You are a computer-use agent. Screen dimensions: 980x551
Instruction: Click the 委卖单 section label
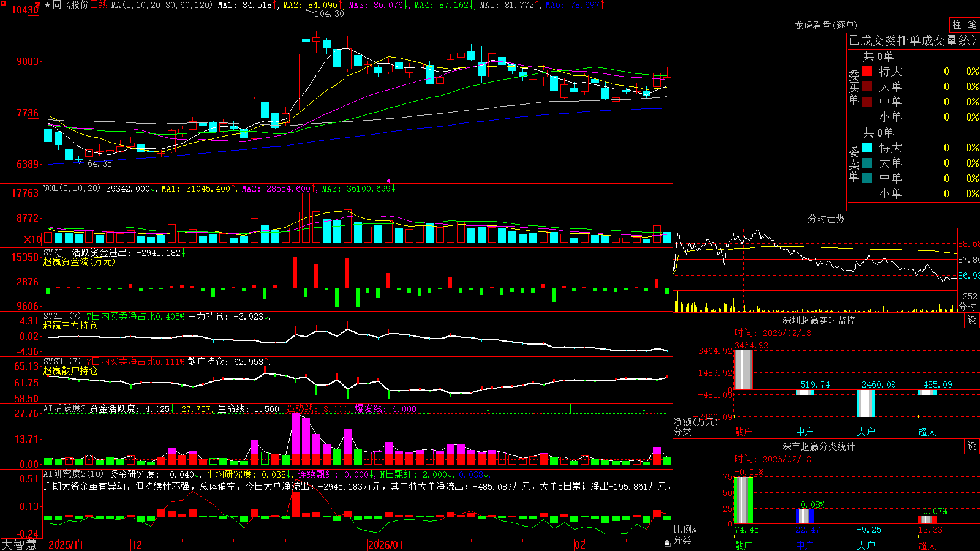point(854,163)
